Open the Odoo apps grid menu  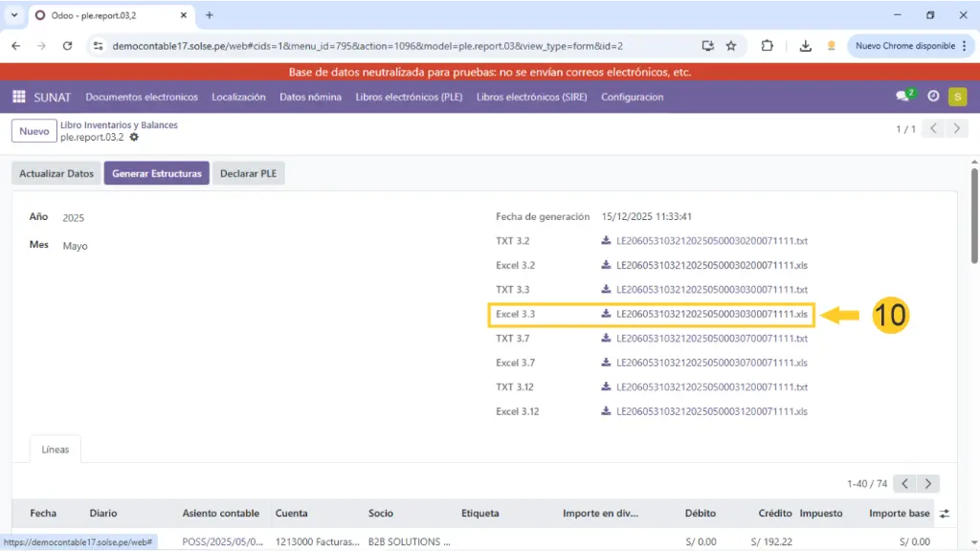coord(18,97)
